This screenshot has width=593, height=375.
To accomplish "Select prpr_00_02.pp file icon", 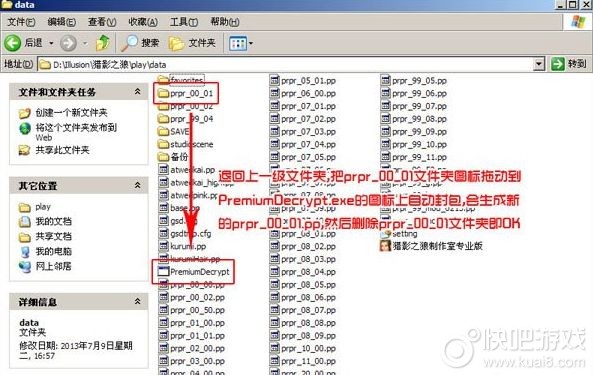I will [x=163, y=297].
